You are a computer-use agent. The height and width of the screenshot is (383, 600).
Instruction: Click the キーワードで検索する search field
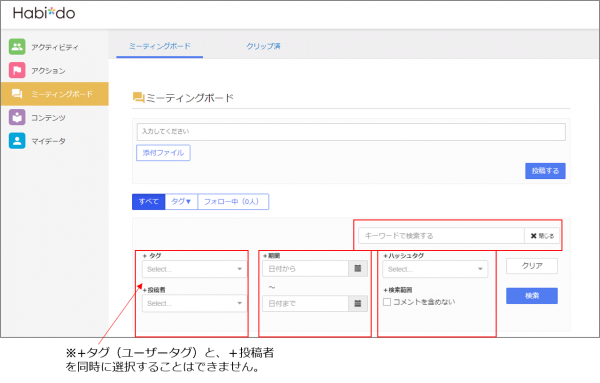point(441,236)
